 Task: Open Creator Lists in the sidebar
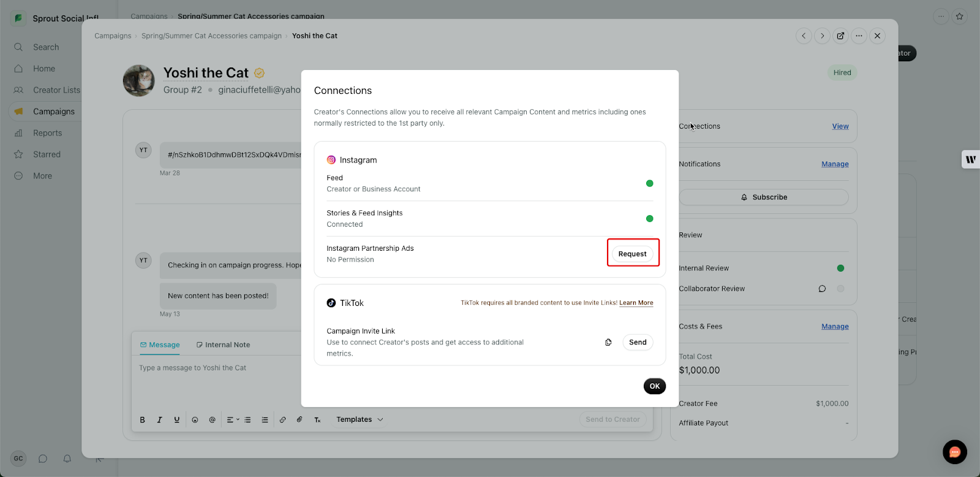pos(56,90)
